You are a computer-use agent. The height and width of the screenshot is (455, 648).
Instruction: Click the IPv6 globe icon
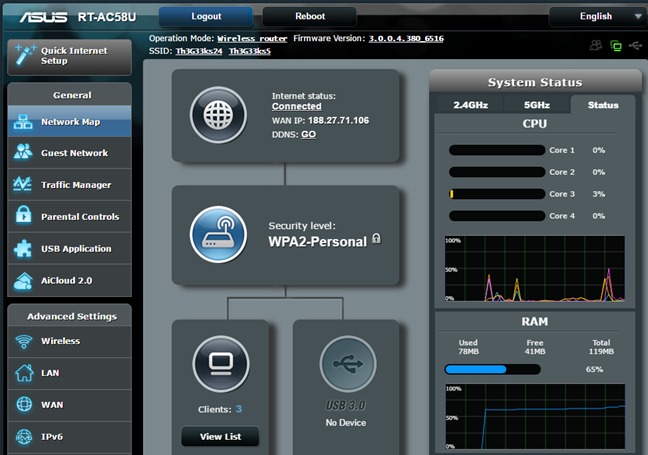pos(24,436)
